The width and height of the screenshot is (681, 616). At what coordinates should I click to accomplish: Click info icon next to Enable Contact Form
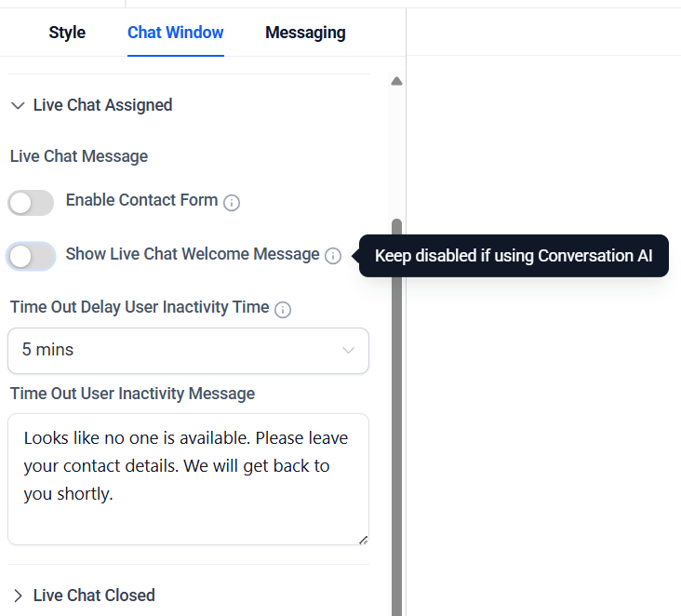[x=232, y=203]
